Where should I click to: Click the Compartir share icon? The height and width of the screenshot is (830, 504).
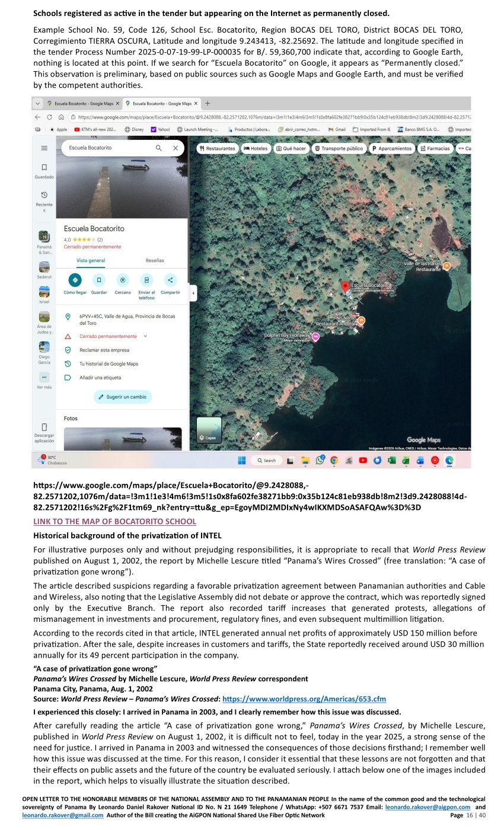pyautogui.click(x=170, y=280)
